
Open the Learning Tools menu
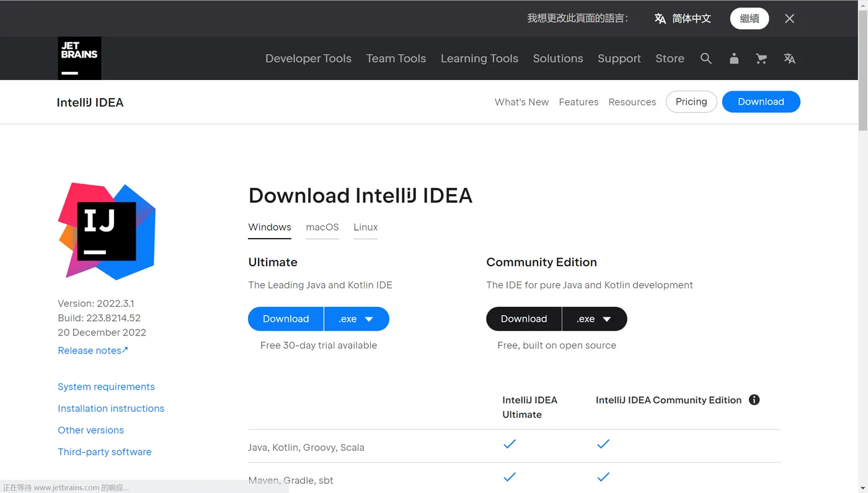pyautogui.click(x=479, y=58)
